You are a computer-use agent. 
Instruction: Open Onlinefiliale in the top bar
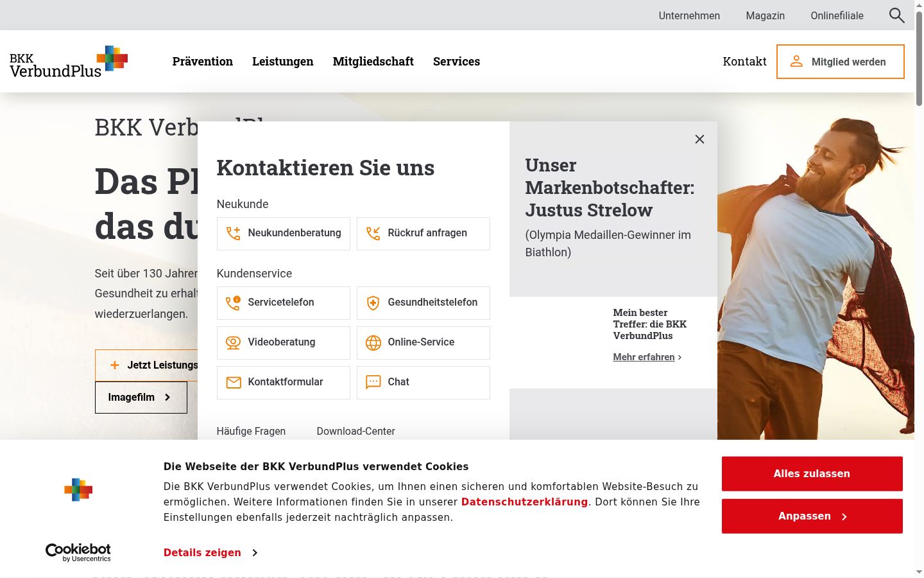pos(837,15)
